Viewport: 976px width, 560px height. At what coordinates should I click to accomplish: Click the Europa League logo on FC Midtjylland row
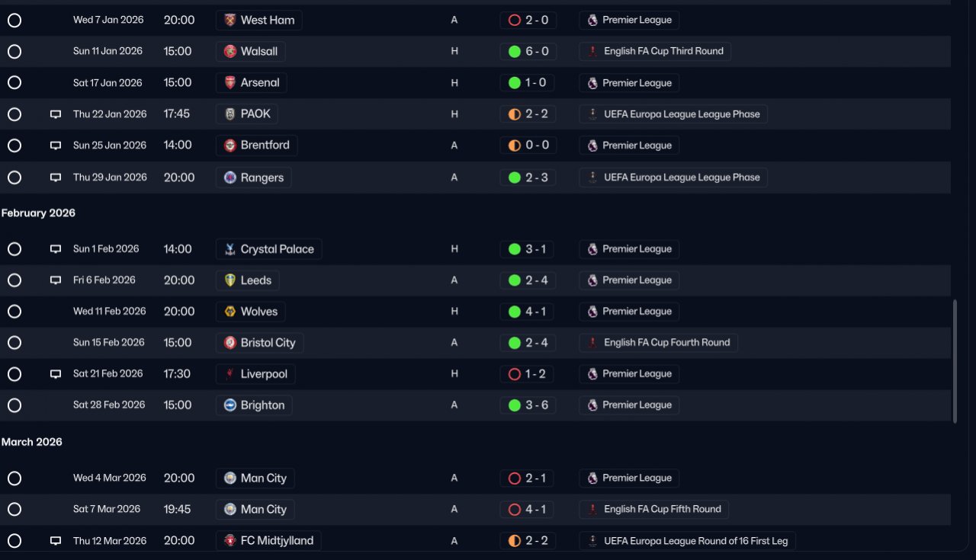592,541
